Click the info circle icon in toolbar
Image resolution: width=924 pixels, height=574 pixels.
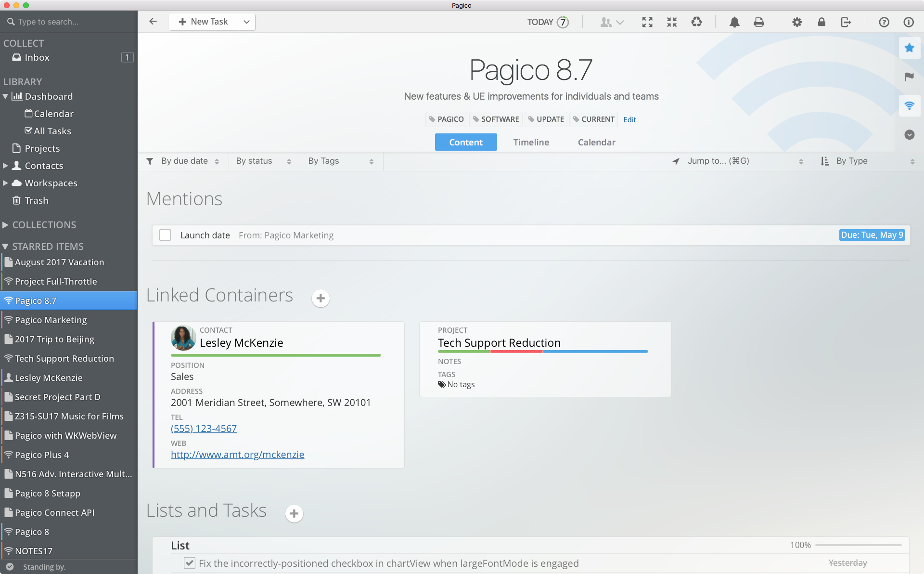909,22
